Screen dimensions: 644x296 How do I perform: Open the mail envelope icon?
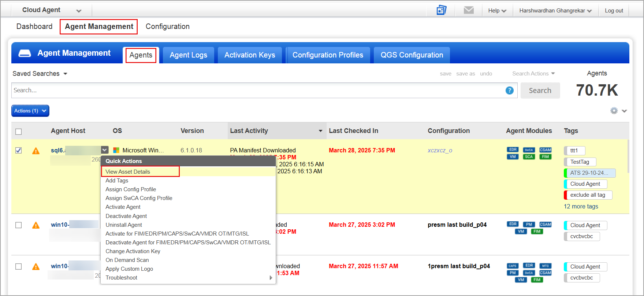click(469, 10)
